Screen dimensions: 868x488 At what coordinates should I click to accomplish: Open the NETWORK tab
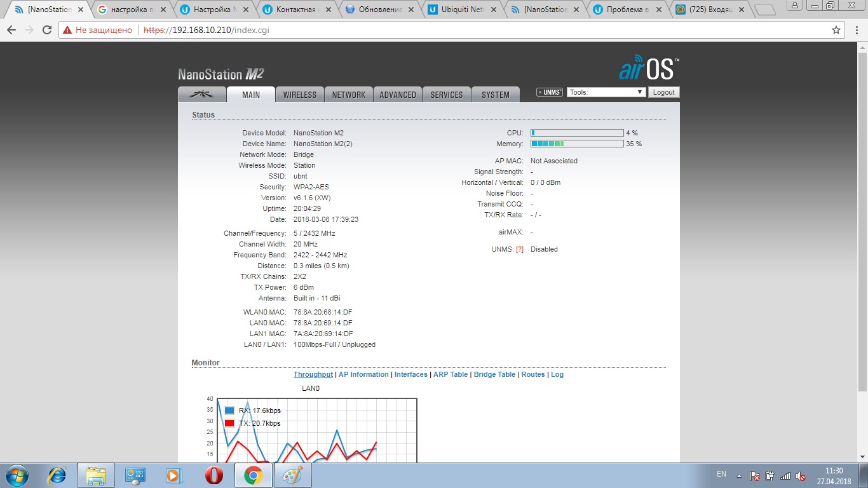tap(349, 95)
